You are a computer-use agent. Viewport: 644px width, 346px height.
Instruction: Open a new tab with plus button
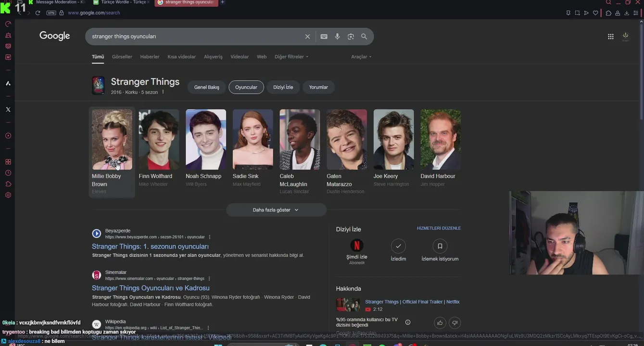point(222,2)
